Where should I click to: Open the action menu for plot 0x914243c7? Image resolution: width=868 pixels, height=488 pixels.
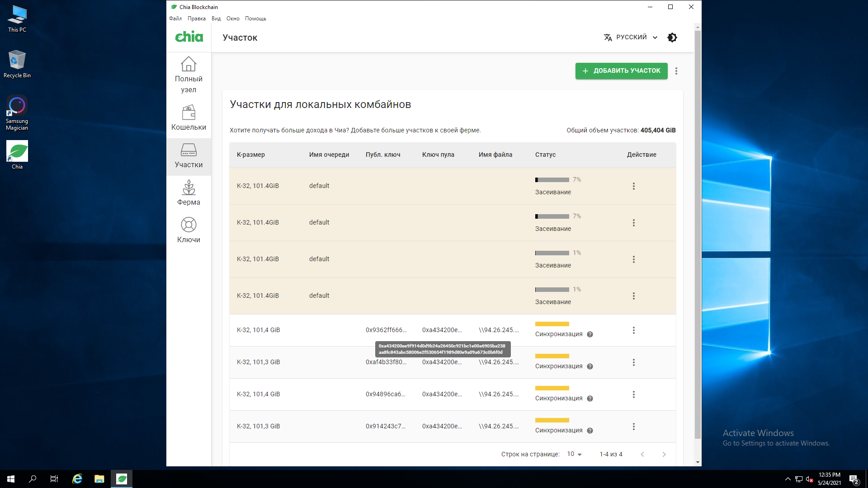click(x=634, y=427)
